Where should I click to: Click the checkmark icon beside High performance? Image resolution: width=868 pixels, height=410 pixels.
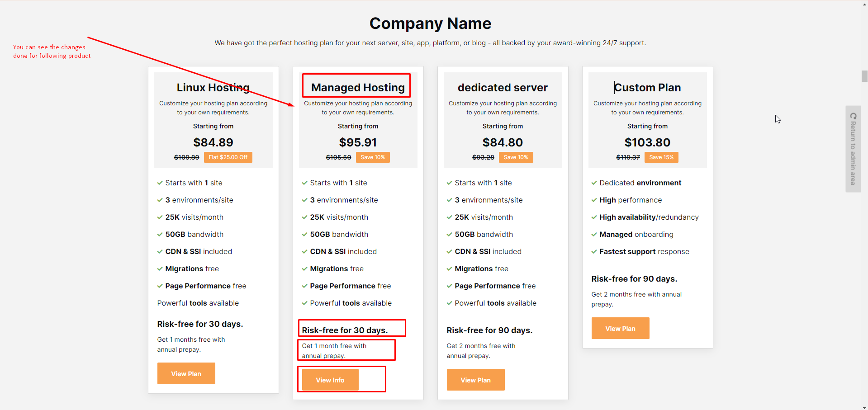[x=594, y=200]
